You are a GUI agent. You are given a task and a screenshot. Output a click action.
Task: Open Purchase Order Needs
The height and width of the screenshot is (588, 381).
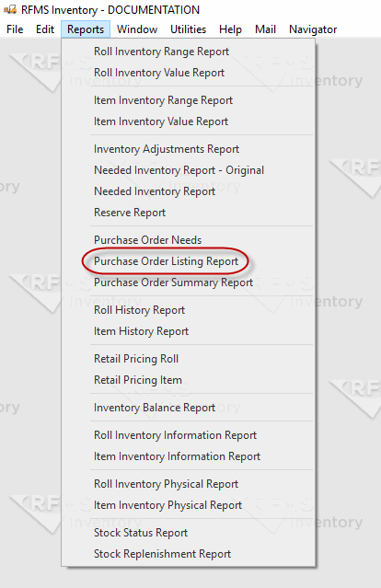[147, 240]
